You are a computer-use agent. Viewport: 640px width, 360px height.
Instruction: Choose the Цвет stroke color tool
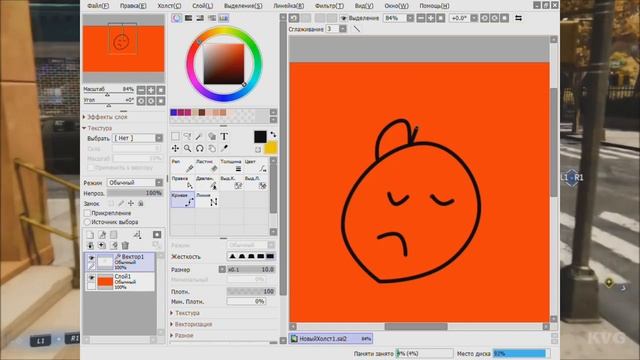click(256, 166)
